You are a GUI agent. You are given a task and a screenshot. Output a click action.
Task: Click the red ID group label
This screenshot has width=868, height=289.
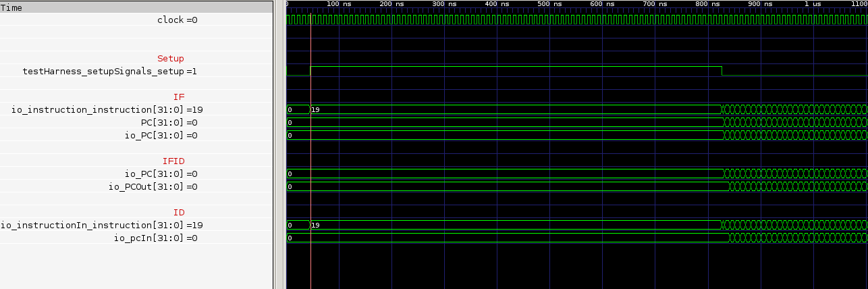(178, 213)
